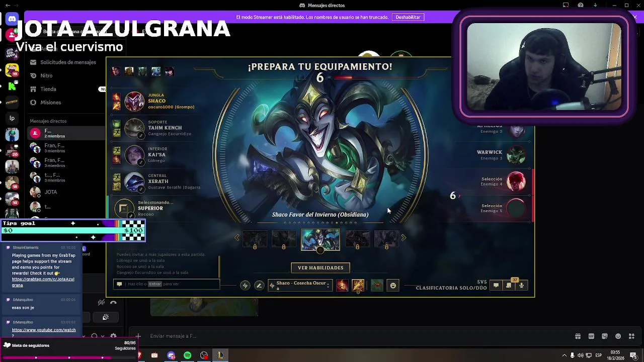
Task: Toggle League voice microphone icon
Action: coord(522,285)
